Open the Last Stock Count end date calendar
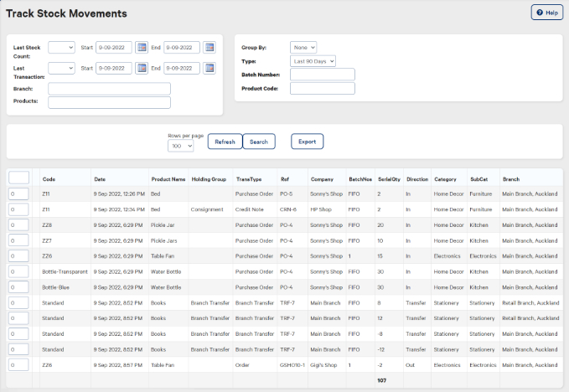Viewport: 569px width, 392px height. (x=209, y=47)
